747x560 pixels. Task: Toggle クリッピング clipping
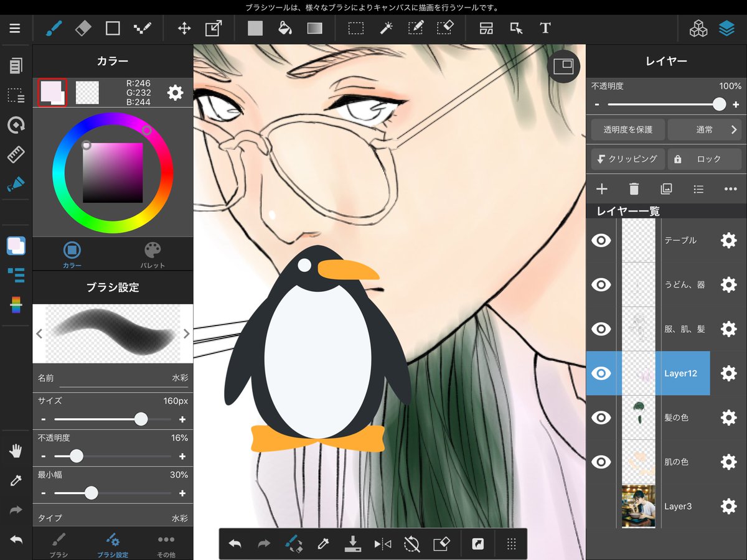pyautogui.click(x=628, y=159)
